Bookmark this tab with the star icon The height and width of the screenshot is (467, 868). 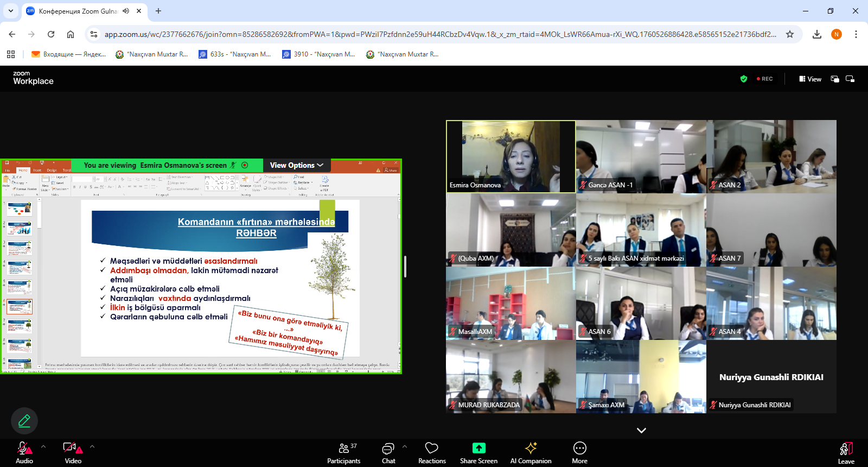(x=790, y=34)
